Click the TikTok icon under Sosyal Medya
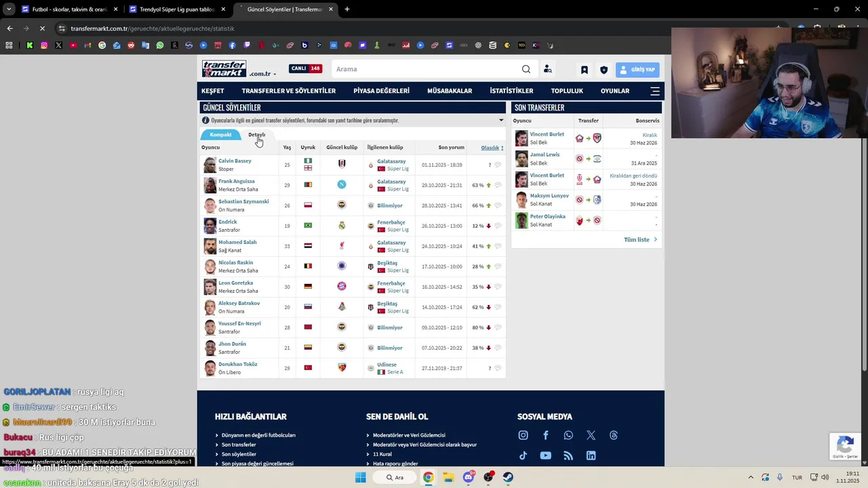 pos(523,455)
